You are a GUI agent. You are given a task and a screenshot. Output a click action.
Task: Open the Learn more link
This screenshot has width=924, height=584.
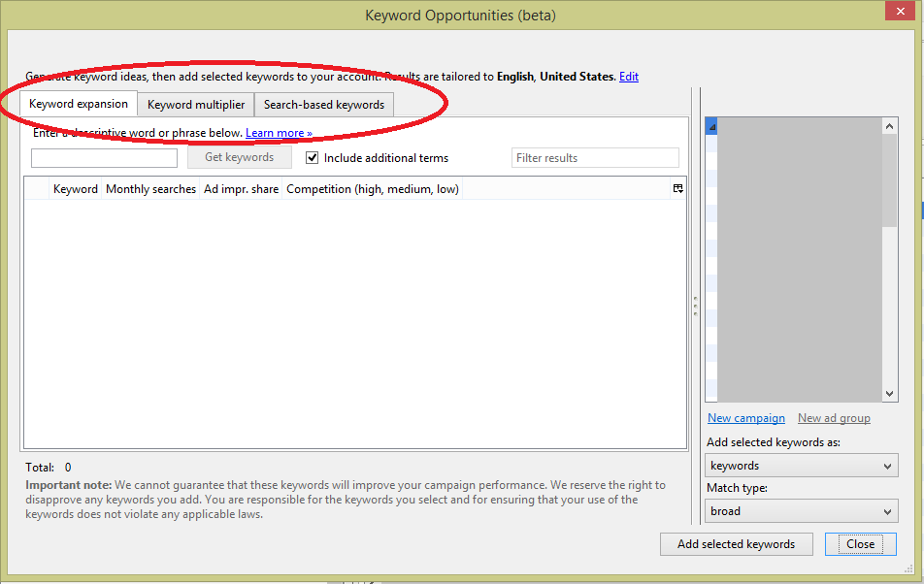pyautogui.click(x=279, y=133)
